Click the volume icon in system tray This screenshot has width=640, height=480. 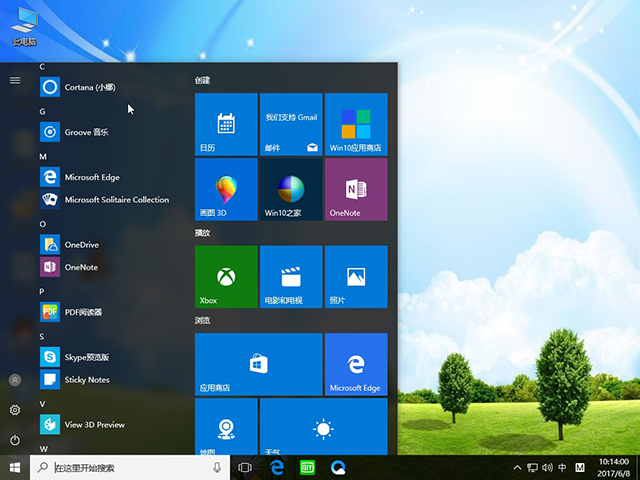546,467
